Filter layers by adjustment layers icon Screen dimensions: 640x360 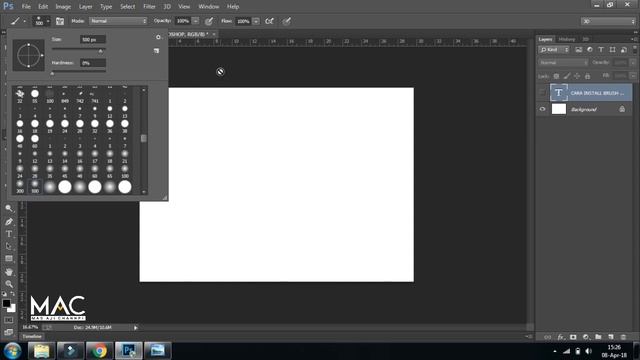[x=589, y=50]
